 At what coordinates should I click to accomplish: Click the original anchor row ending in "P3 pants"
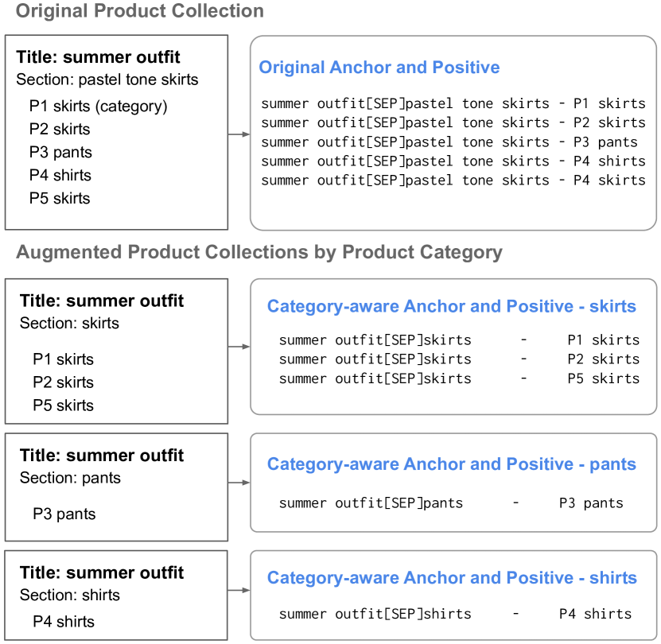pos(449,142)
